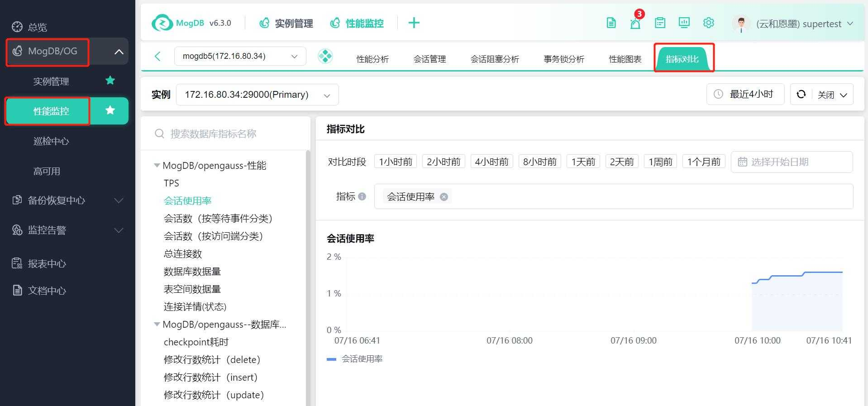Screen dimensions: 868x406
Task: Expand 监控告警 sidebar menu
Action: (68, 230)
